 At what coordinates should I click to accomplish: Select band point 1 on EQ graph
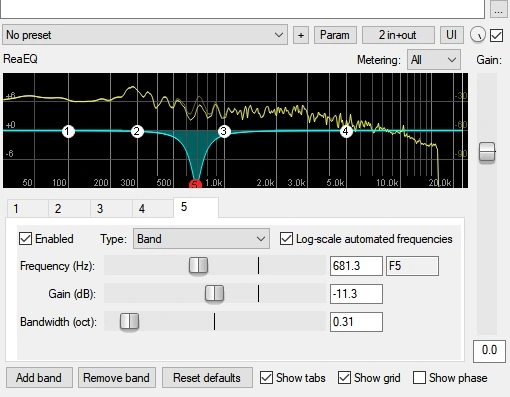68,131
